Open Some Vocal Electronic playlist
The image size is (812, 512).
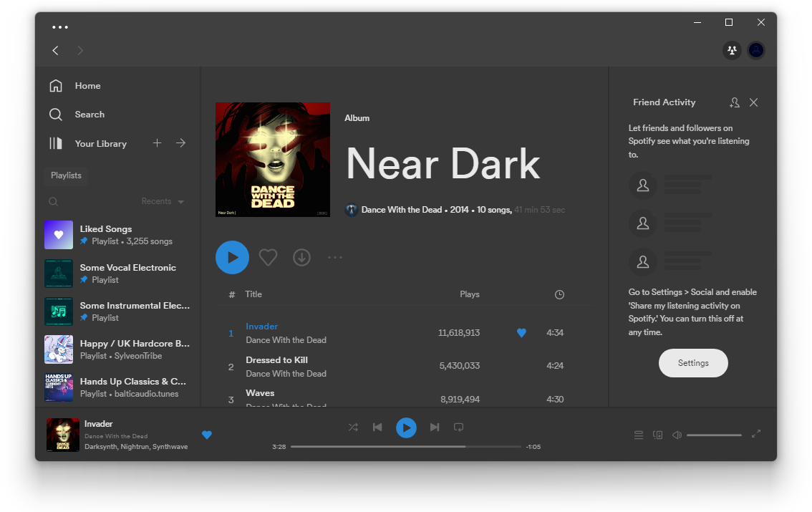[x=117, y=274]
